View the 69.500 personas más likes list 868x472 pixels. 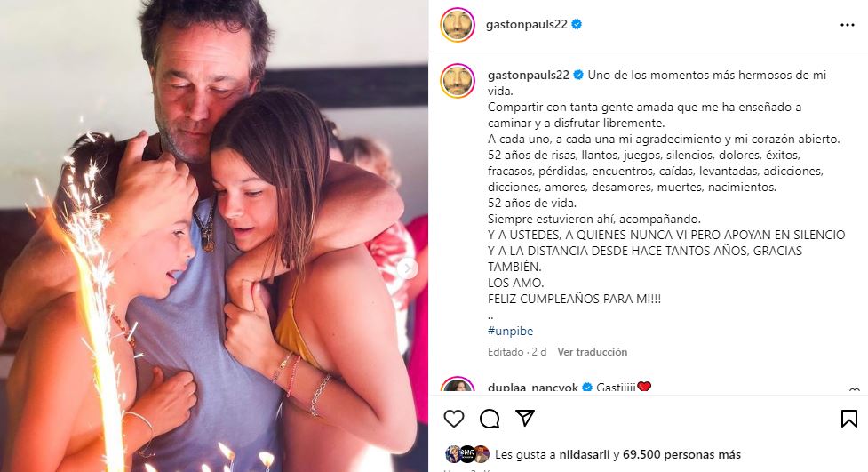point(681,455)
